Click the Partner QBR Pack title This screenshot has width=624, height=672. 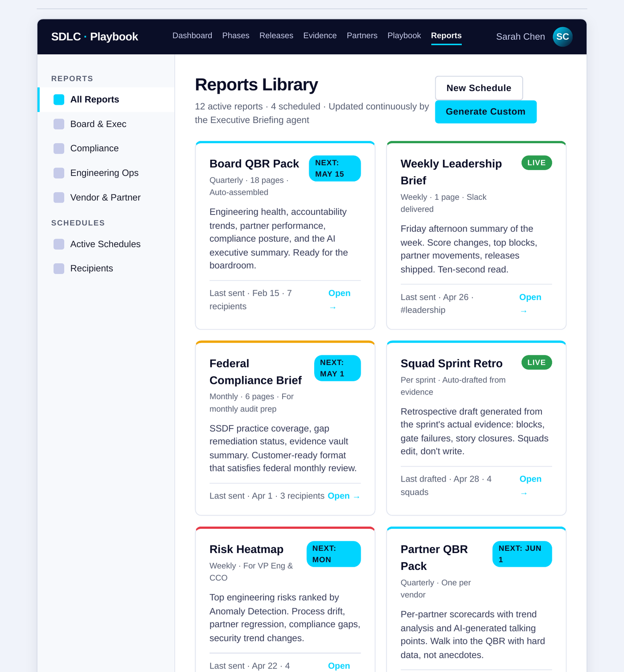point(434,558)
